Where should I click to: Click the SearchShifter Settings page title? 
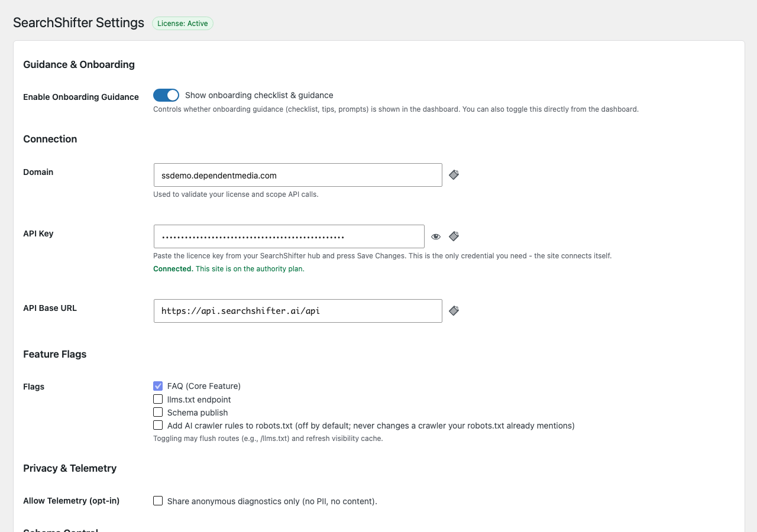click(x=79, y=23)
